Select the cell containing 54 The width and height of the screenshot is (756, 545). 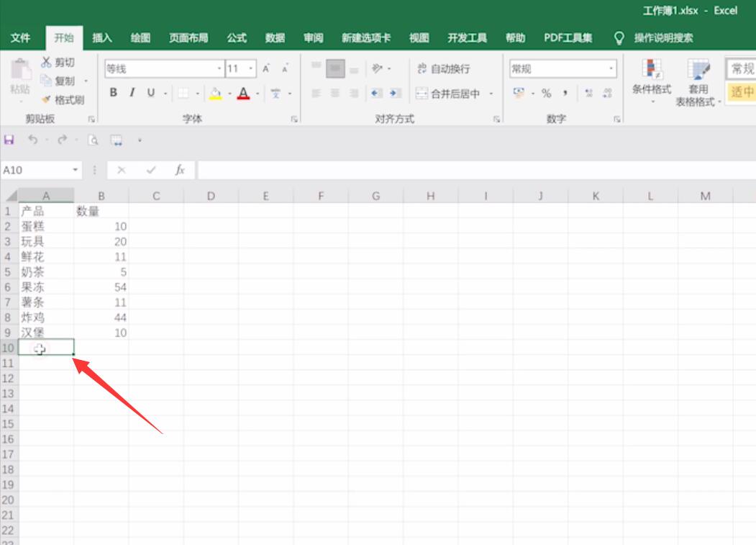pos(101,287)
